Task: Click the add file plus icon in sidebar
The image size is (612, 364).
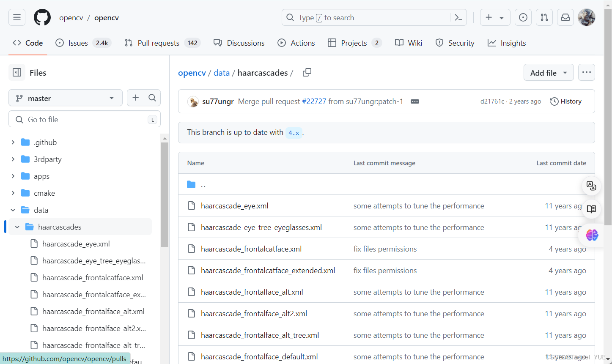Action: (135, 98)
